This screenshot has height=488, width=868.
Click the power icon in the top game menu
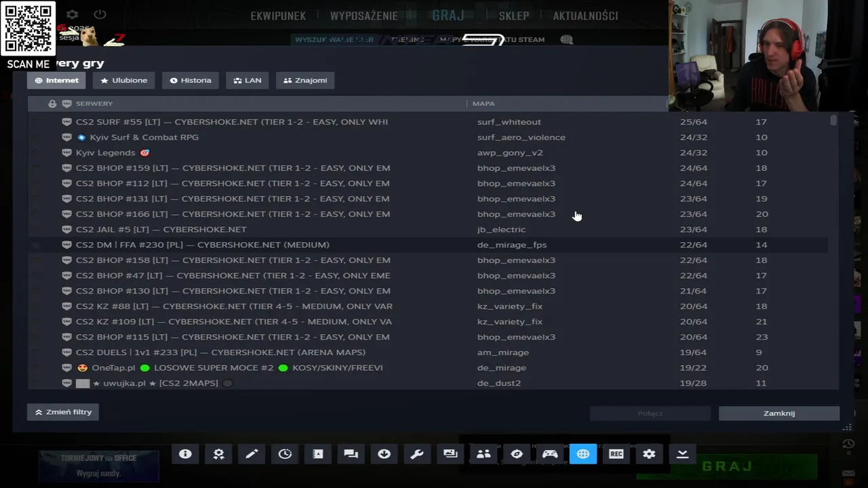coord(100,14)
